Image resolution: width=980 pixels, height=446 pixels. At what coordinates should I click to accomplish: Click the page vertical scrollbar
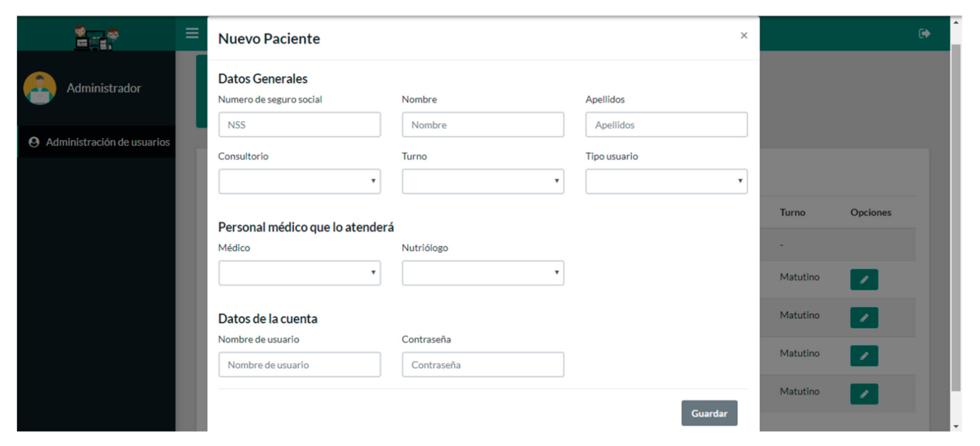956,217
